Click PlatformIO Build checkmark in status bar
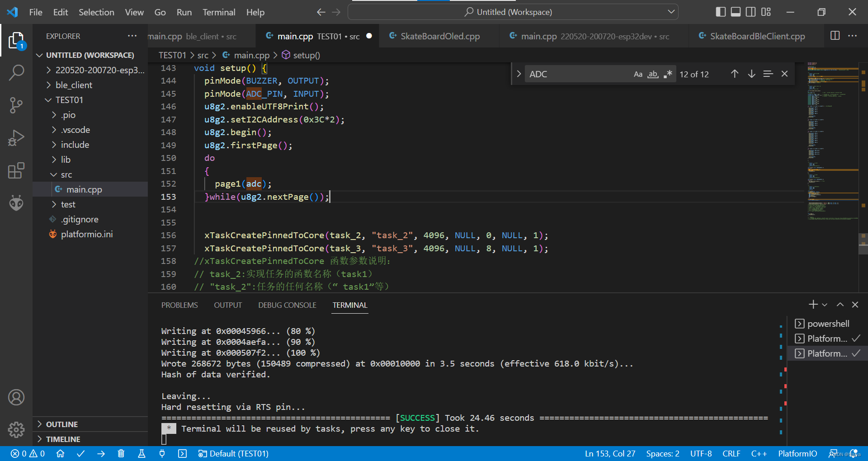 80,453
